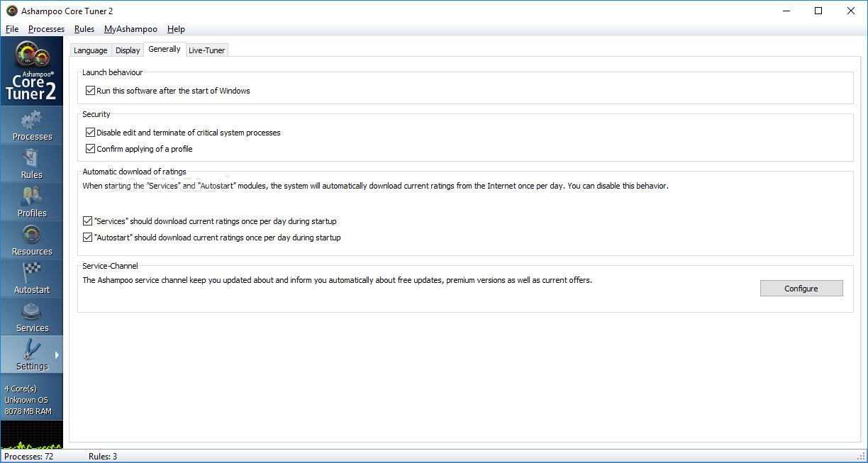
Task: Select the Settings tools module
Action: pos(32,355)
